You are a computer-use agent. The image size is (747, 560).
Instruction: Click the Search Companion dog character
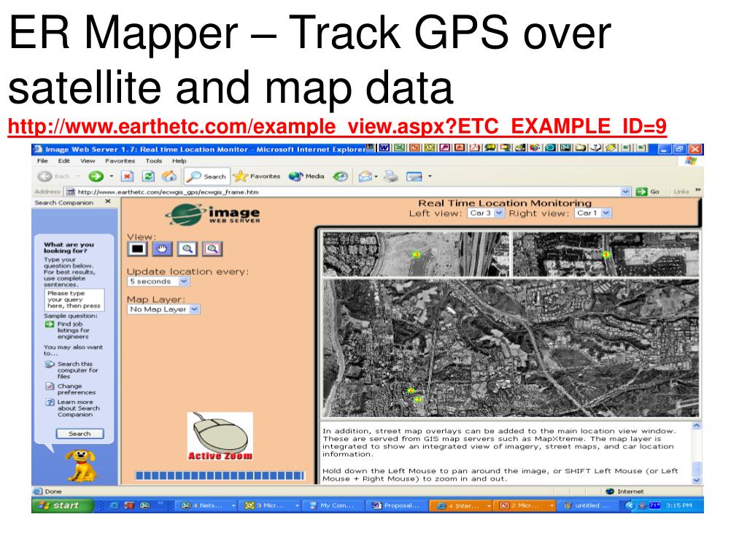[81, 466]
